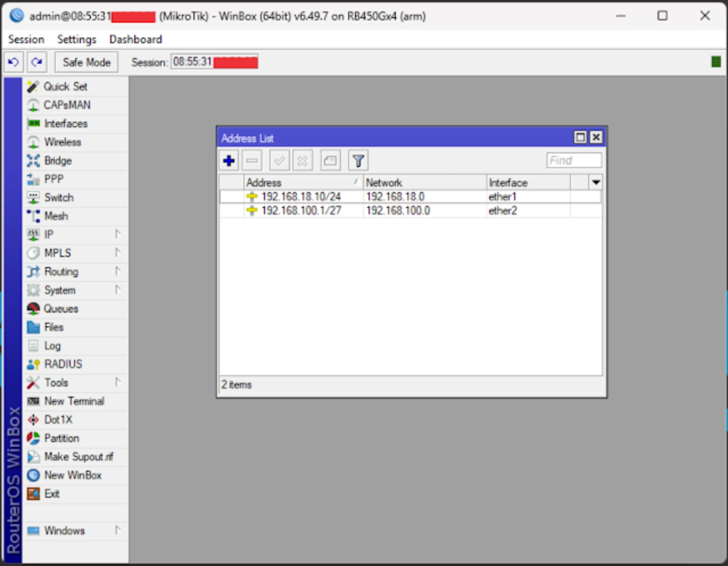728x566 pixels.
Task: Open the CAPsMAN menu item
Action: click(76, 105)
